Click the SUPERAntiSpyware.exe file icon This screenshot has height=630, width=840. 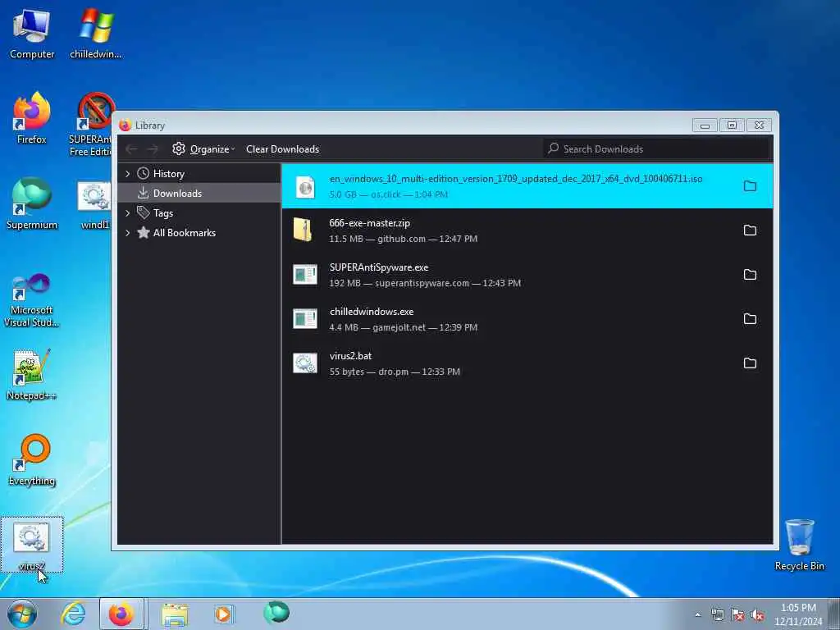tap(305, 275)
